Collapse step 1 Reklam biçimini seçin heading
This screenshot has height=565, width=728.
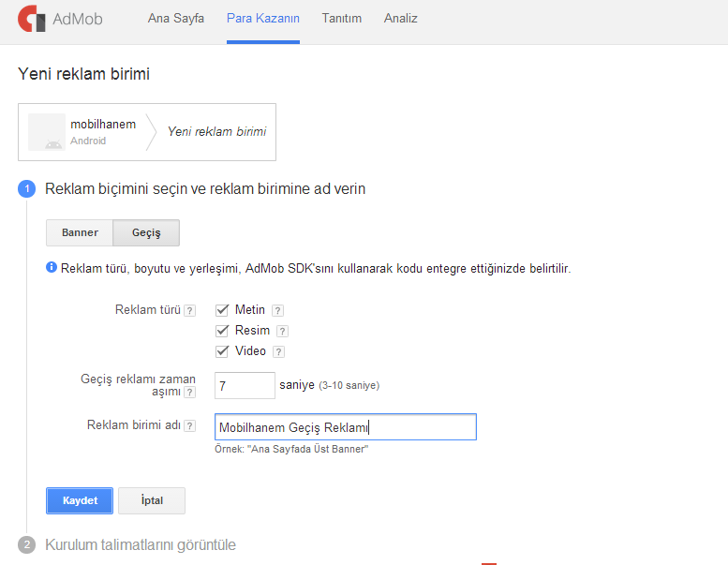click(205, 189)
